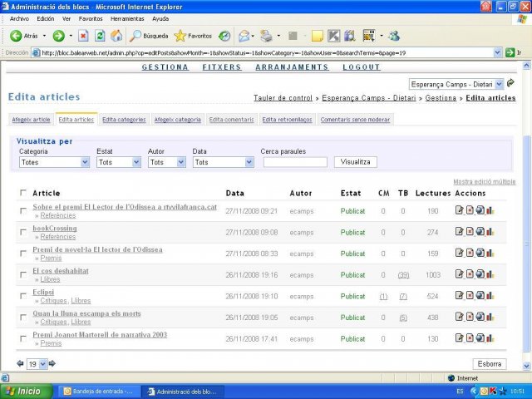Open the Categoria 'Totes' dropdown
Image resolution: width=532 pixels, height=399 pixels.
click(54, 162)
